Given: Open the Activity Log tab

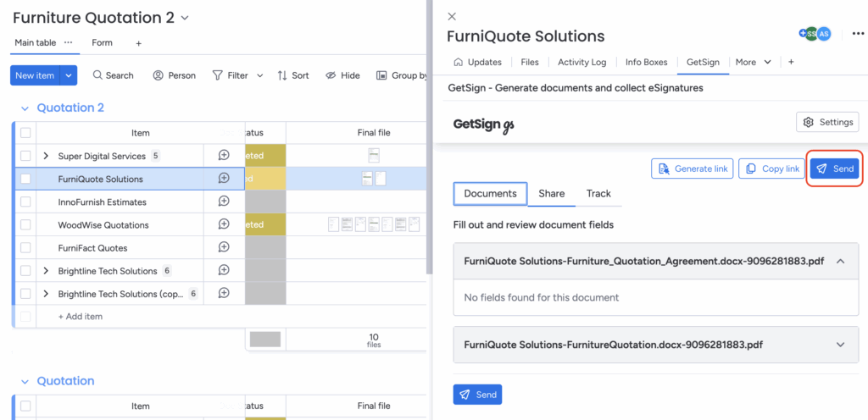Looking at the screenshot, I should 581,62.
